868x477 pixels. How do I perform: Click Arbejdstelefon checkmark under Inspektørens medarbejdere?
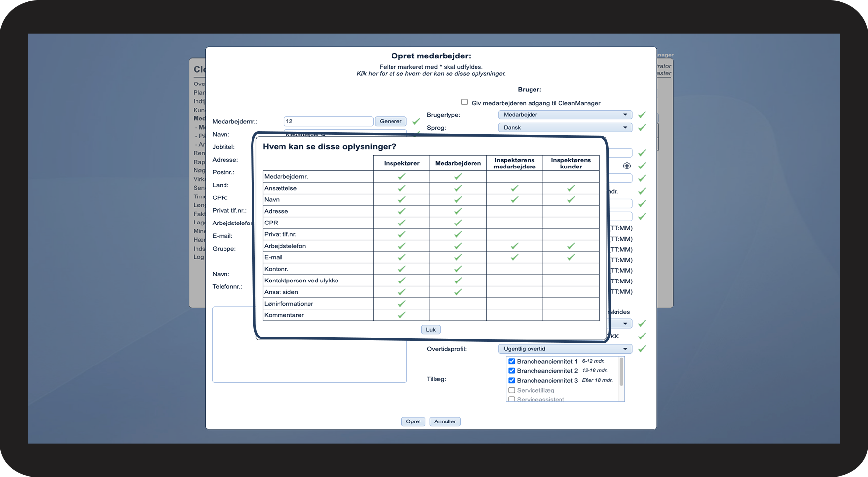tap(514, 246)
